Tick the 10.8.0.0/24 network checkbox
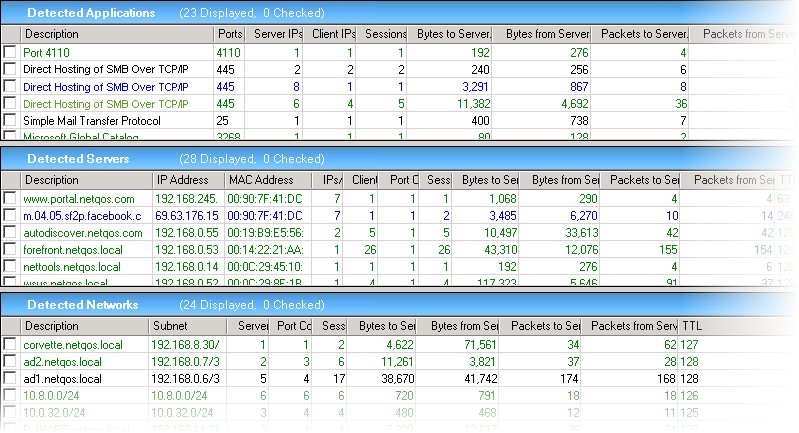This screenshot has height=433, width=799. [x=10, y=395]
